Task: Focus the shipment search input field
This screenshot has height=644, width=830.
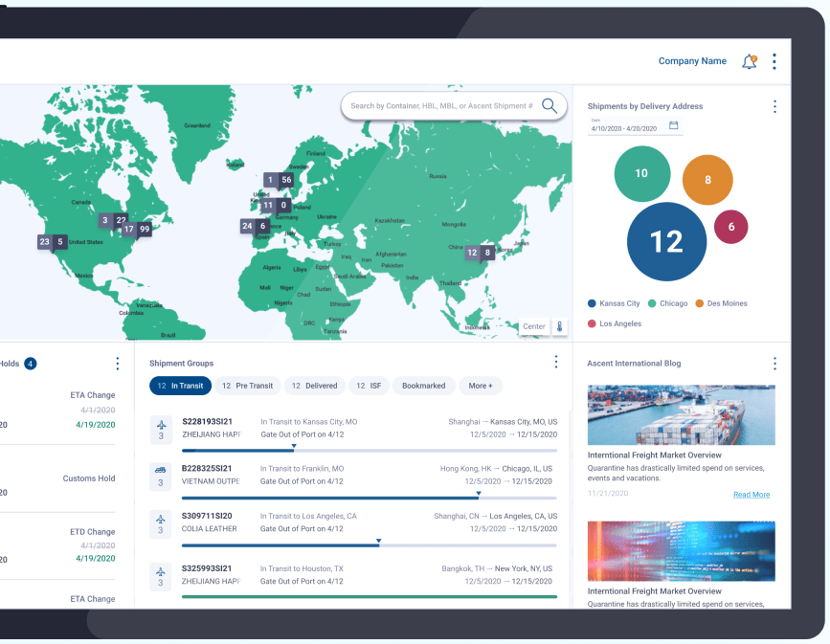Action: pos(440,106)
